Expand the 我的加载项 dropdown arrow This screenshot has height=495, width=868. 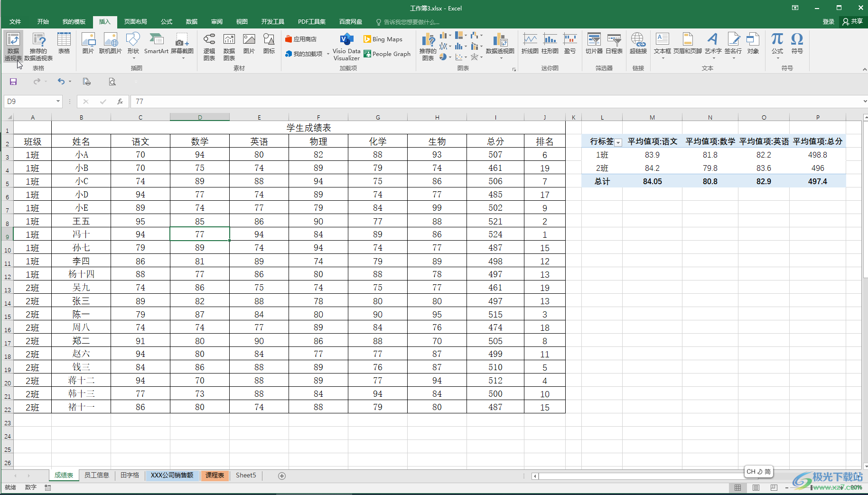click(x=328, y=54)
